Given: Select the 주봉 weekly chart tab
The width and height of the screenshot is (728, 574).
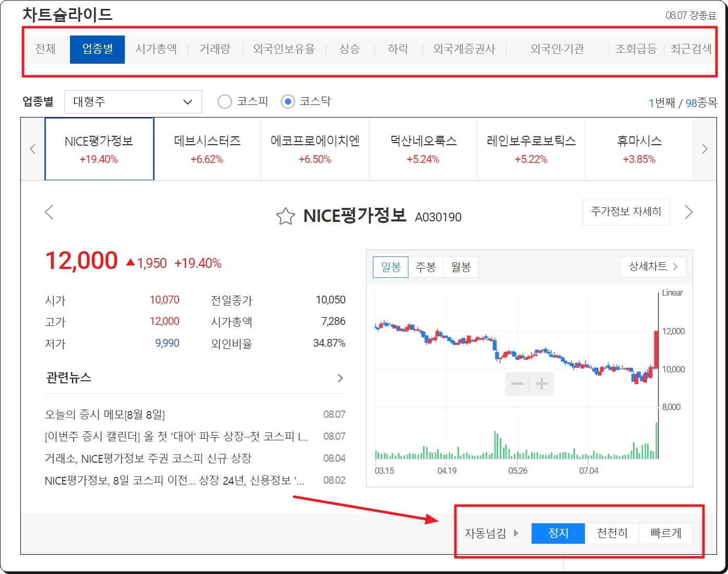Looking at the screenshot, I should 426,267.
